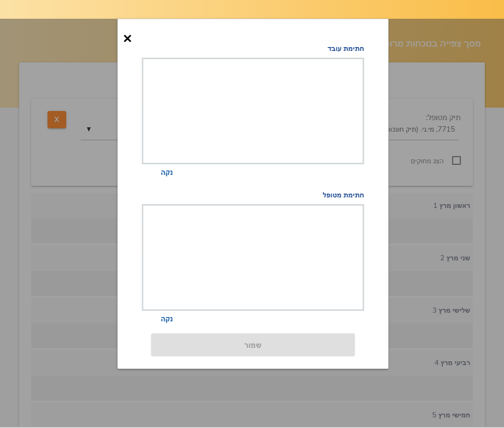The height and width of the screenshot is (428, 504).
Task: Click the הצג מחוקים label text
Action: tap(427, 161)
